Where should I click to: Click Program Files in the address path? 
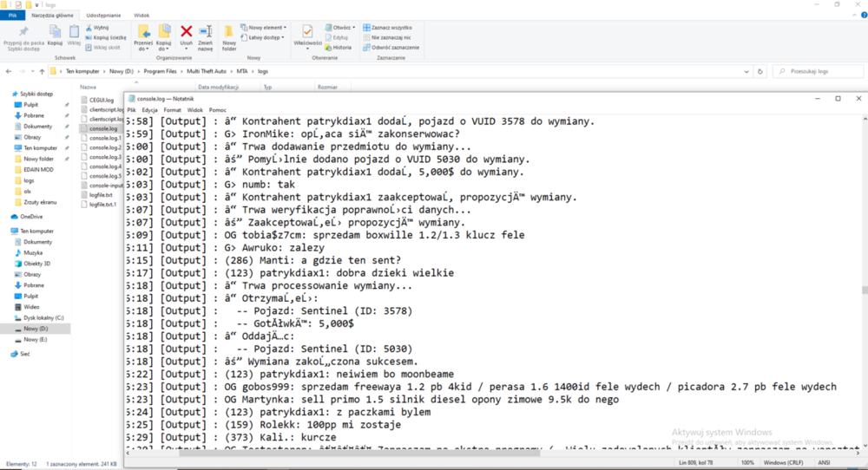[160, 71]
